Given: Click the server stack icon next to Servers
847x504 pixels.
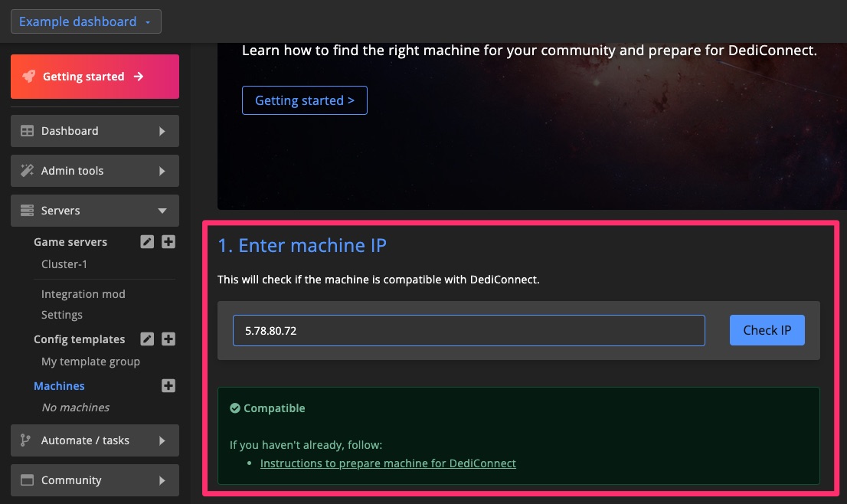Looking at the screenshot, I should tap(25, 210).
